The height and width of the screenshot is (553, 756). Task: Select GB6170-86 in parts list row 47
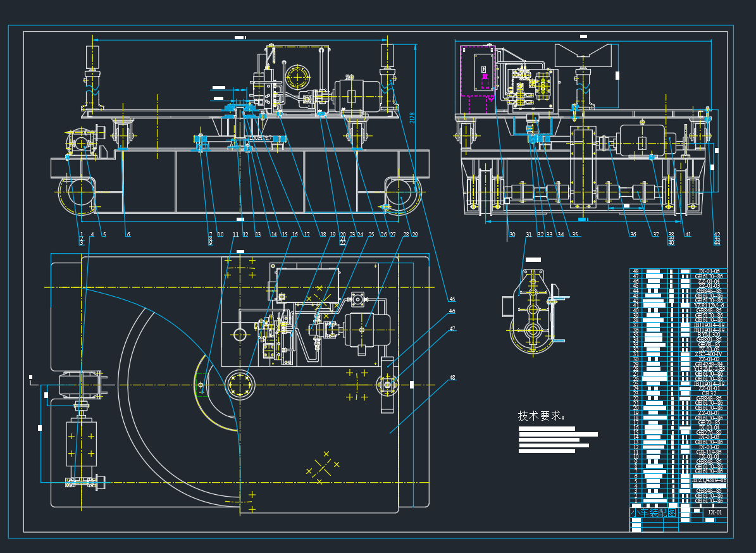click(709, 276)
